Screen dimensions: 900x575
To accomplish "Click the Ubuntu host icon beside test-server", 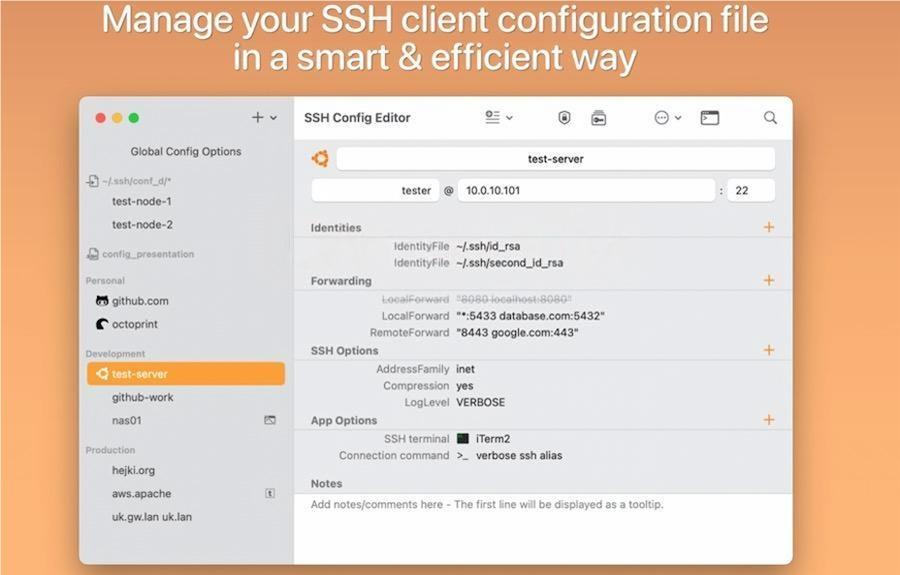I will click(x=320, y=159).
